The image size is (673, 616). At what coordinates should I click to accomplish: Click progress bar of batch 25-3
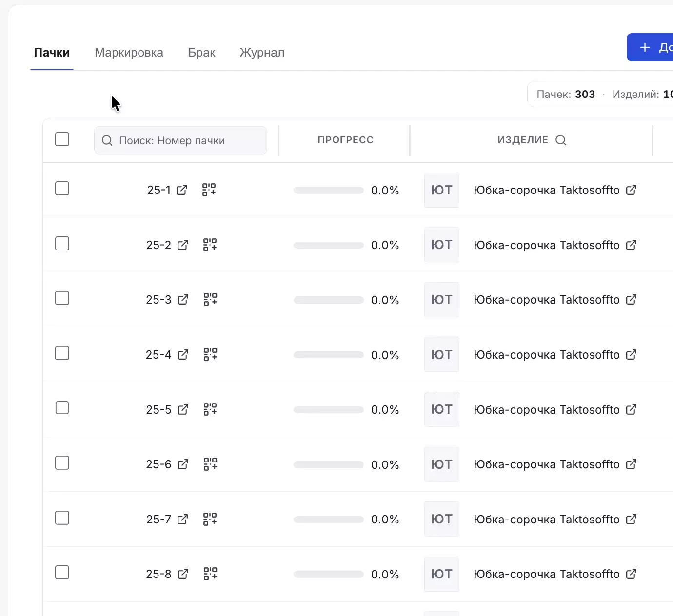coord(329,300)
